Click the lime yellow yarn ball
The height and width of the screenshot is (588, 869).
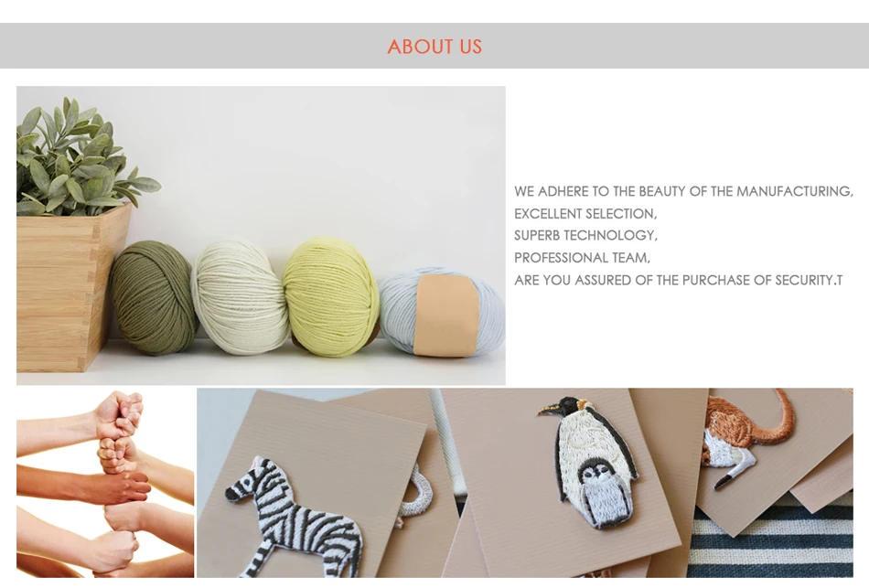pos(331,296)
